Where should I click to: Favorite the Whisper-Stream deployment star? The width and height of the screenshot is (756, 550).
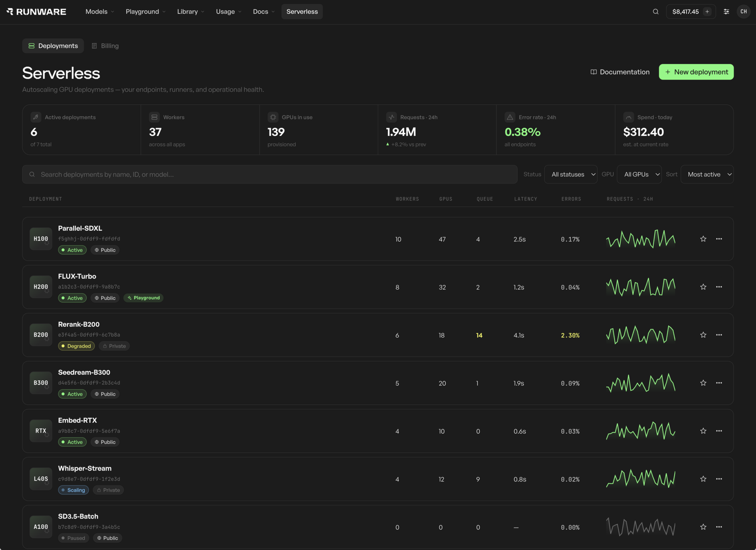pyautogui.click(x=703, y=479)
